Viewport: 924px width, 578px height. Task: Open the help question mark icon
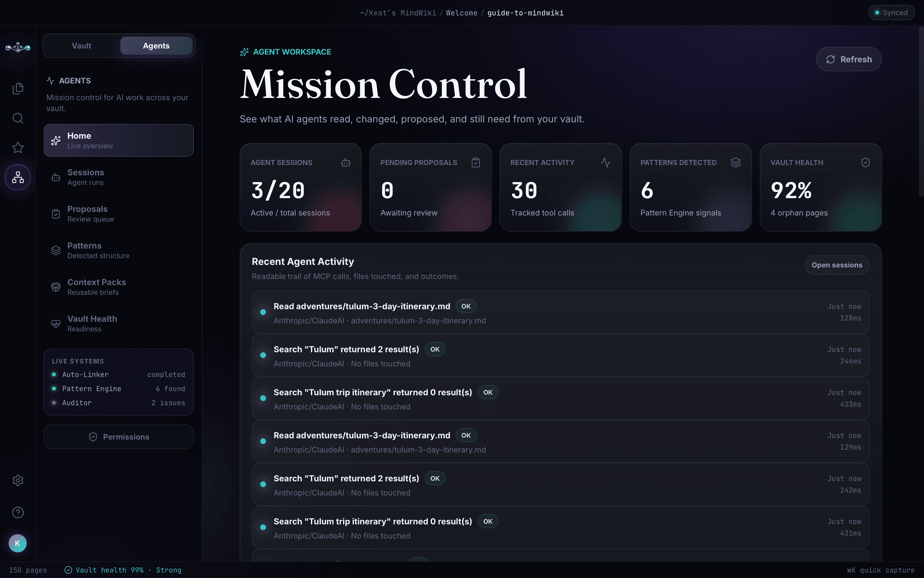pyautogui.click(x=18, y=512)
